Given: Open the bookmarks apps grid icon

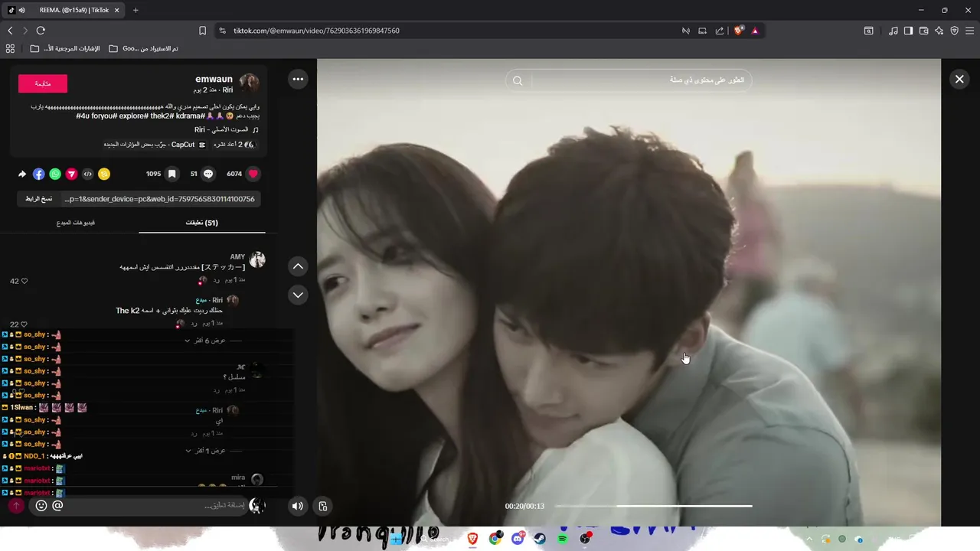Looking at the screenshot, I should point(10,48).
